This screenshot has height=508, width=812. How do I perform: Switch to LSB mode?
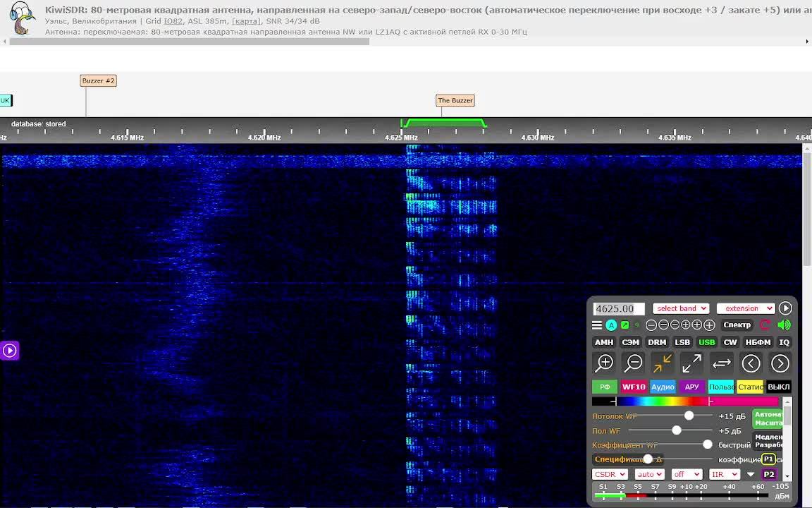point(682,342)
